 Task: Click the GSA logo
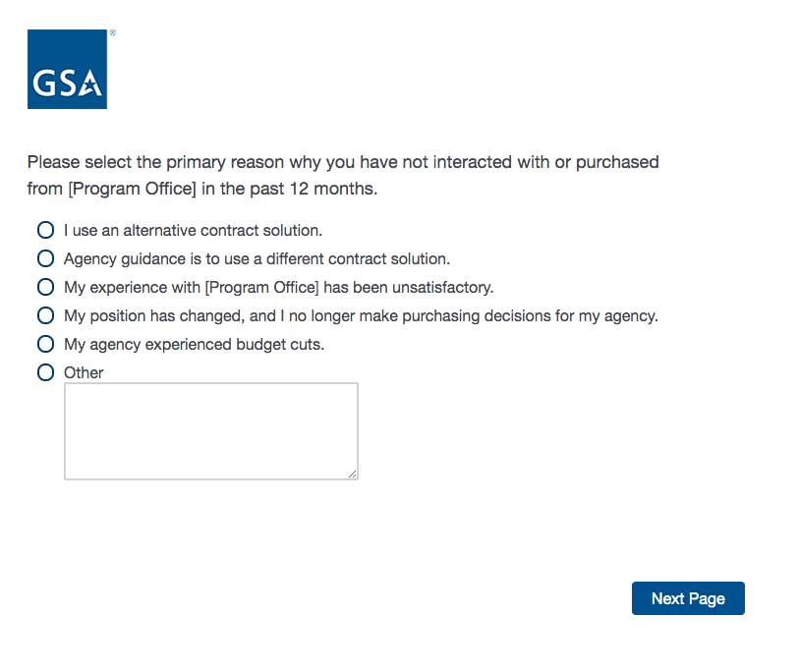(67, 69)
